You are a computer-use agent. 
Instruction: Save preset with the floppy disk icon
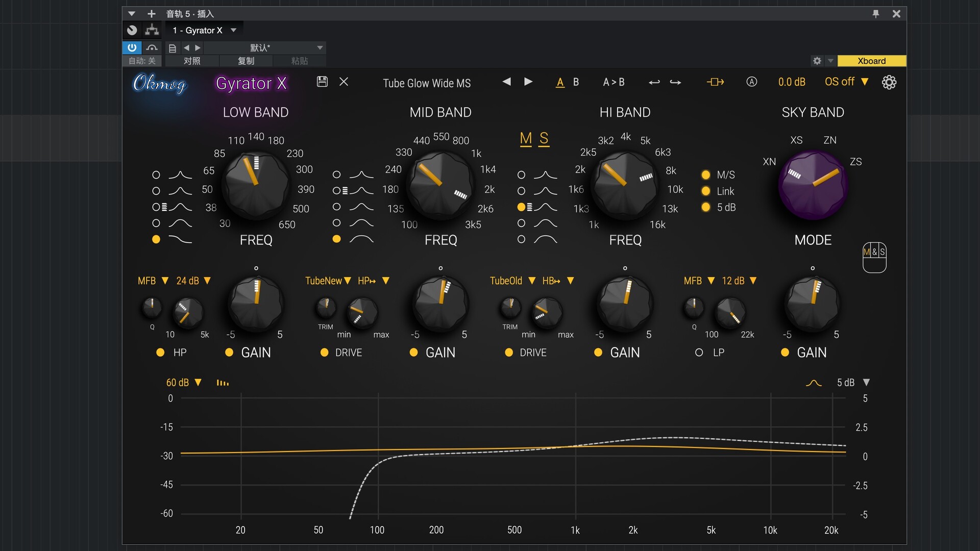click(x=322, y=82)
